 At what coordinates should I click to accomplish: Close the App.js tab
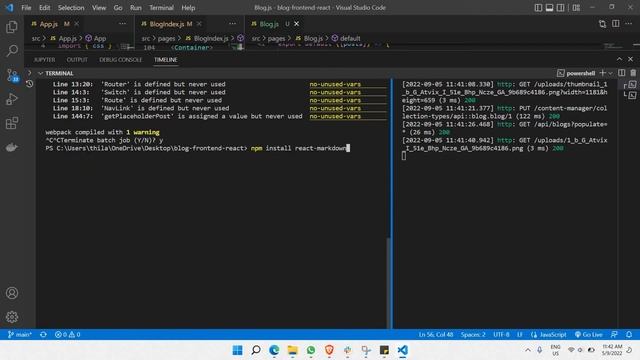click(76, 24)
